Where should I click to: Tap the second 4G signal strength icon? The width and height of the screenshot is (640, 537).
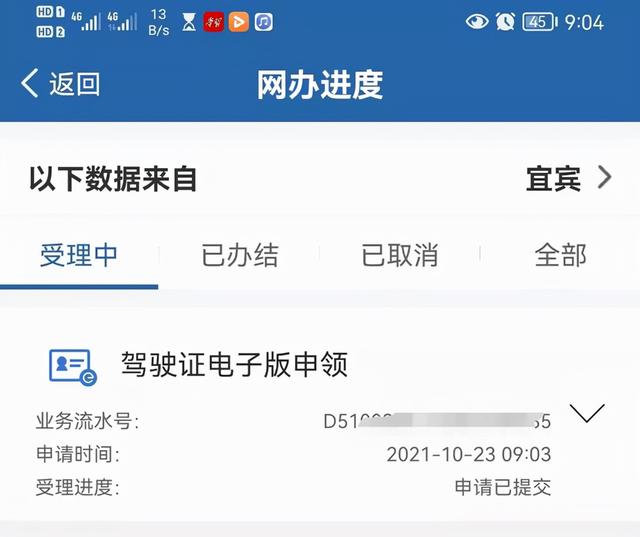(x=122, y=21)
